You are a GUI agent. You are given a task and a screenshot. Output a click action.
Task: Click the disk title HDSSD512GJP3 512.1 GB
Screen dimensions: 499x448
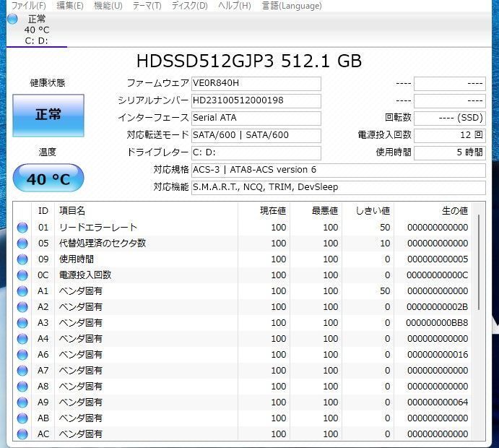click(249, 61)
